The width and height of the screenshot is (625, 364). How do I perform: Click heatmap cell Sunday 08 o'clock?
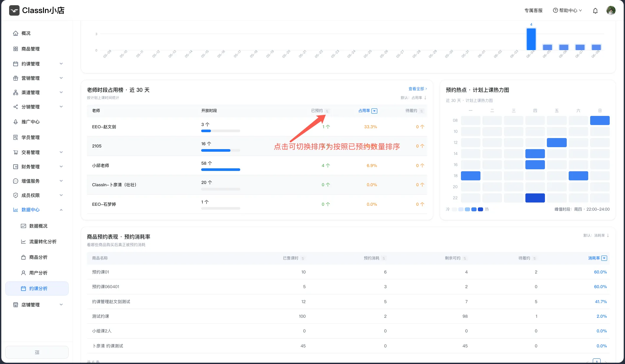click(x=600, y=120)
